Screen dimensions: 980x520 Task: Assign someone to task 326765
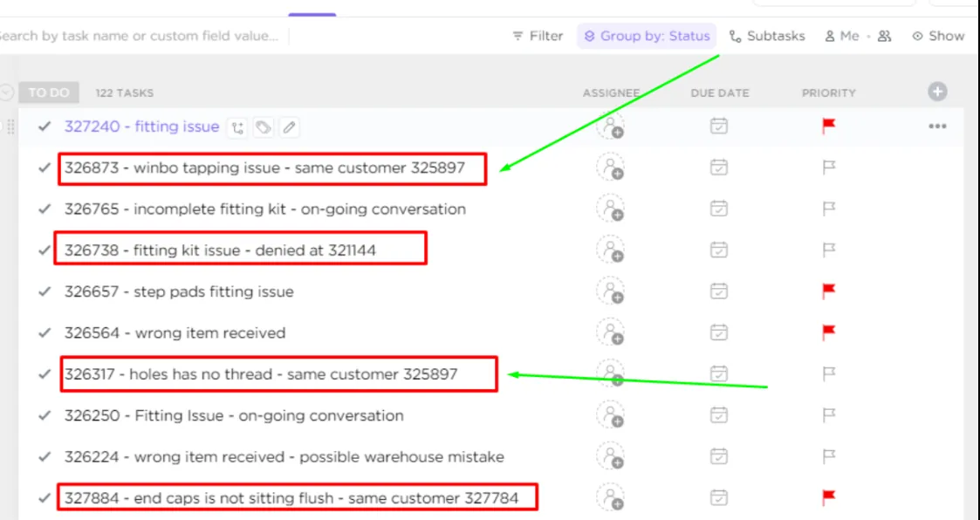611,209
